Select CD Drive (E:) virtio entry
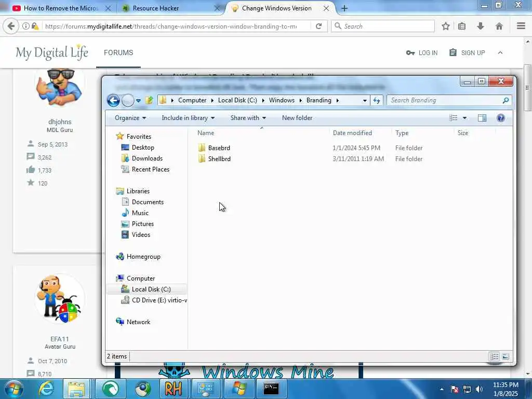Viewport: 532px width, 399px height. point(159,300)
